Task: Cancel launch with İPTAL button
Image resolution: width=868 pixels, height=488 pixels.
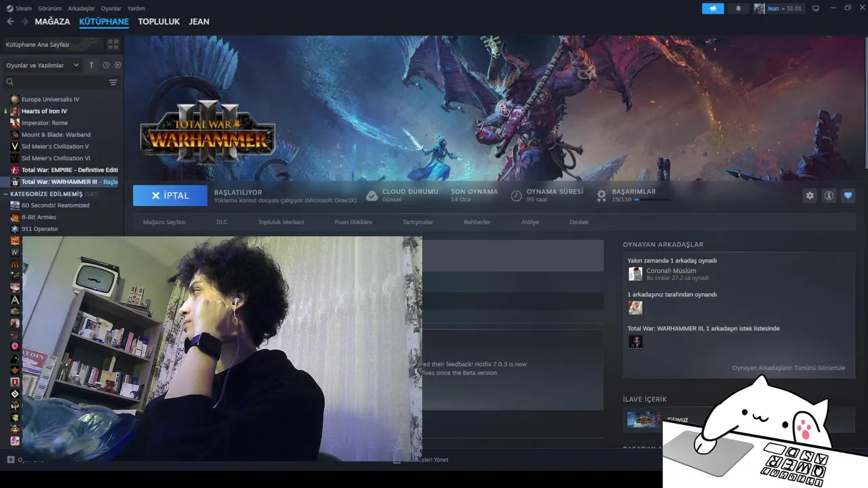Action: (170, 195)
